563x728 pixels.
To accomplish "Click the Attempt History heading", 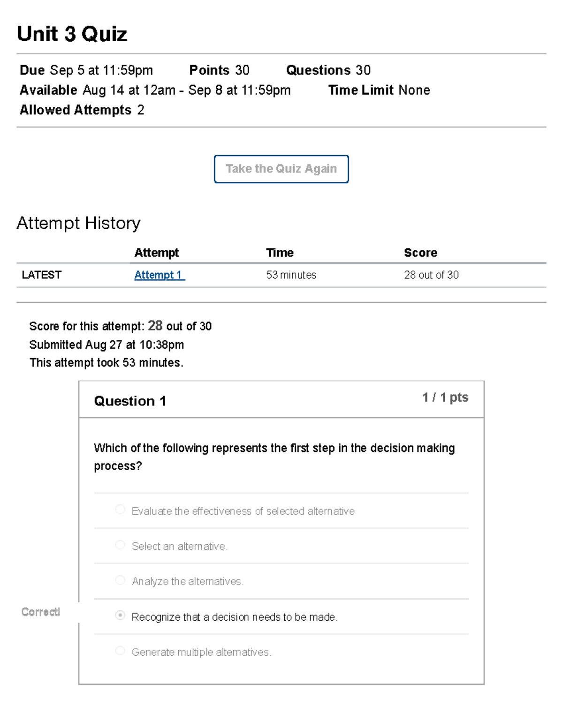I will (78, 223).
